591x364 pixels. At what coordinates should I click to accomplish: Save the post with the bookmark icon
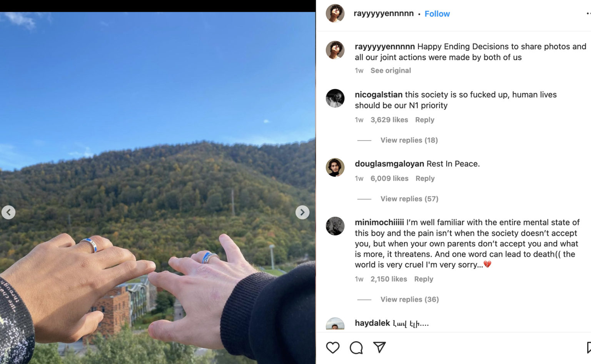589,347
